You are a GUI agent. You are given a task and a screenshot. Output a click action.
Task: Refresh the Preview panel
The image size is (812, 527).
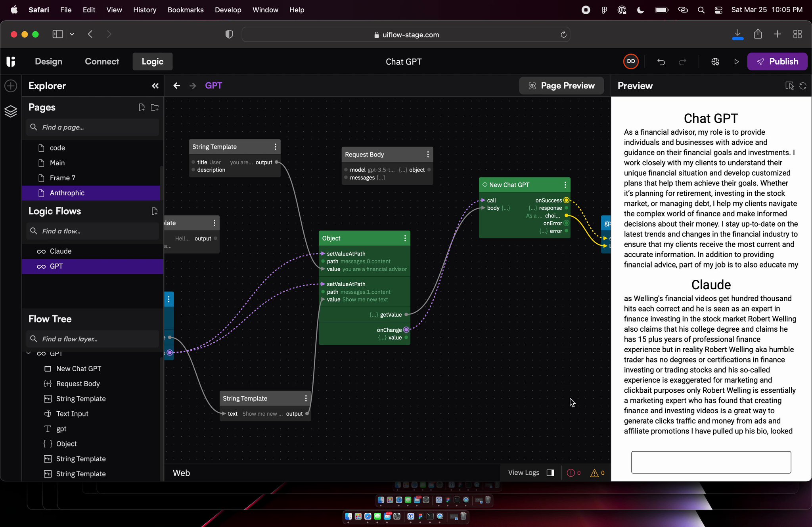(x=803, y=86)
